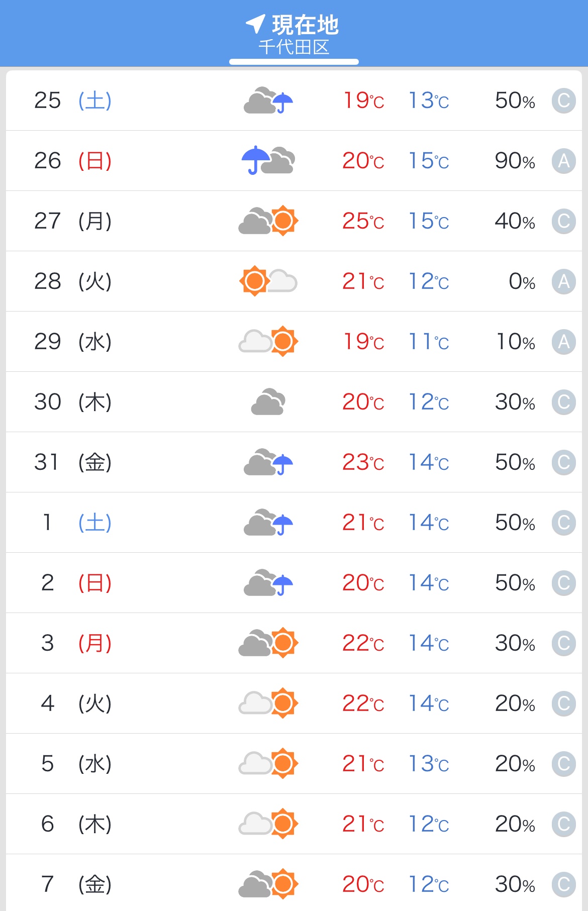Tap the reliability A badge for 29 (水)
Image resolution: width=588 pixels, height=911 pixels.
pyautogui.click(x=563, y=342)
